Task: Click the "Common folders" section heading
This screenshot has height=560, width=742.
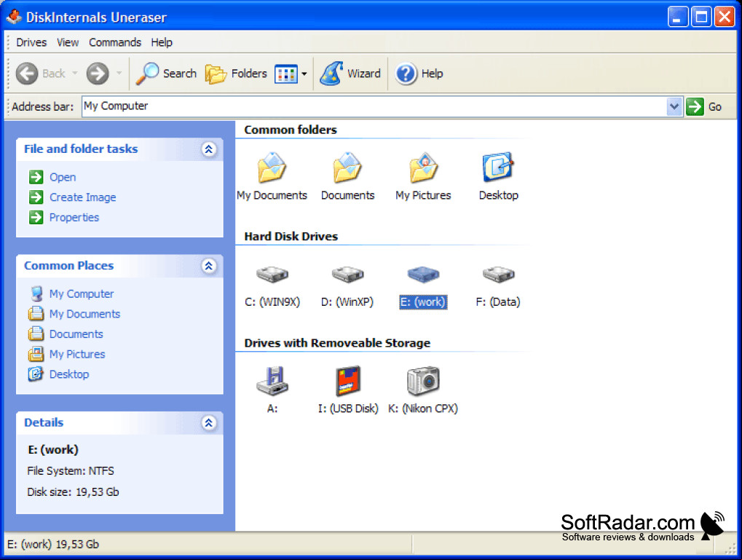Action: (291, 130)
